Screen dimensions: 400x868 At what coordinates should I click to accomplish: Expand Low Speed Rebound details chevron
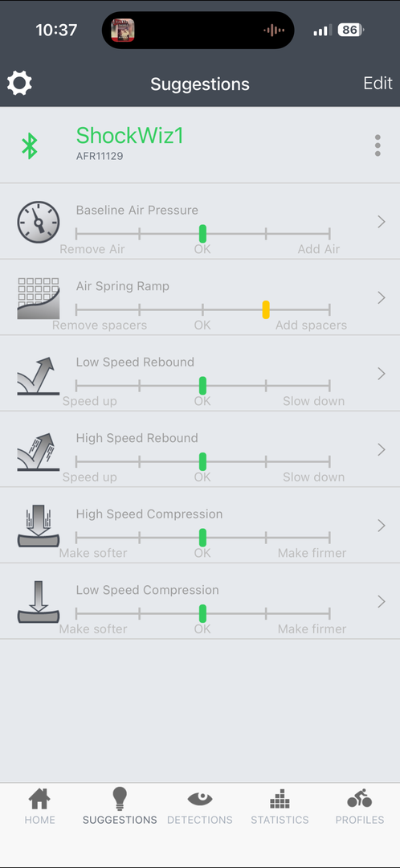[x=382, y=375]
